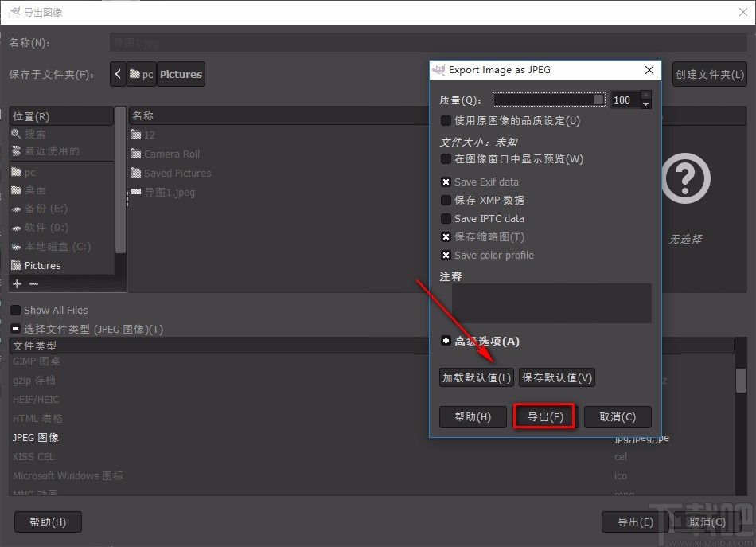Toggle Show All Files checkbox
The height and width of the screenshot is (547, 756).
pyautogui.click(x=15, y=311)
